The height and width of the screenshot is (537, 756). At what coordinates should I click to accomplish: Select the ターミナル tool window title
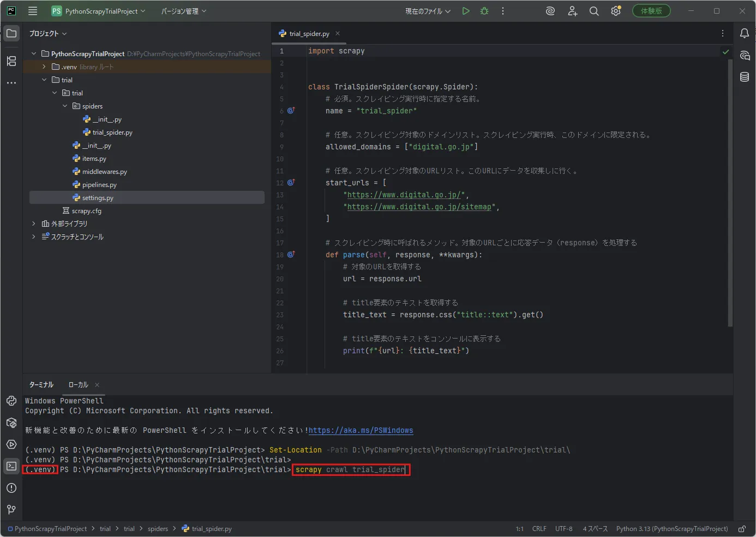(41, 385)
